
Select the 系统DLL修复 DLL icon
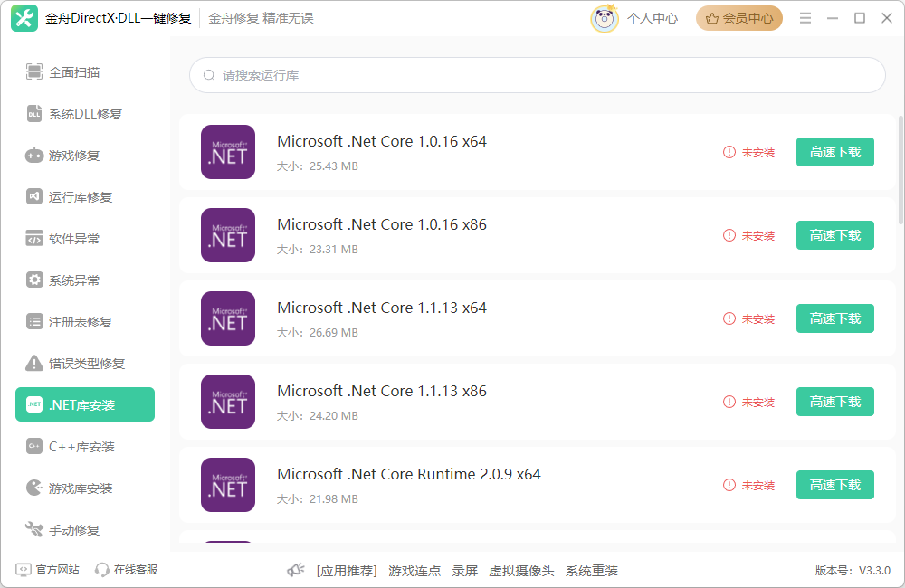coord(34,114)
